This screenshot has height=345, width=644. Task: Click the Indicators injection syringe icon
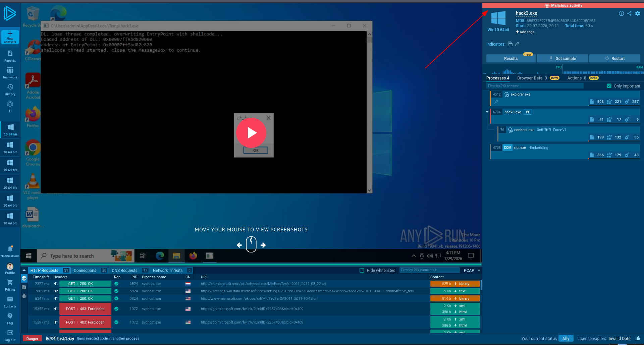click(x=517, y=44)
